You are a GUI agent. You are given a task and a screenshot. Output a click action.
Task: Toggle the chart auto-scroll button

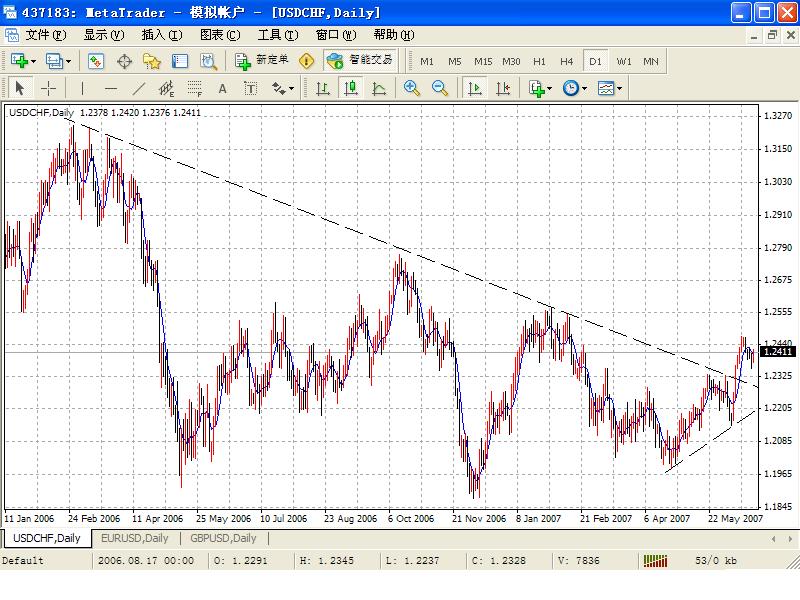click(475, 88)
